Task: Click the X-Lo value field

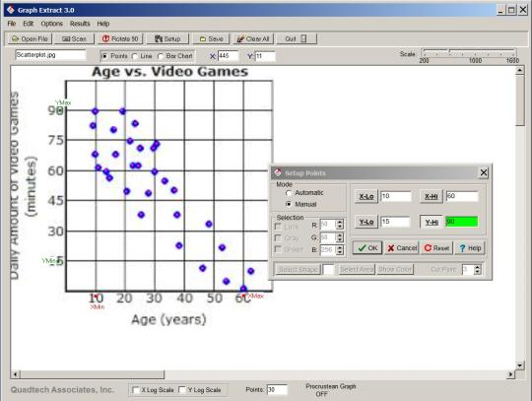Action: [x=396, y=196]
